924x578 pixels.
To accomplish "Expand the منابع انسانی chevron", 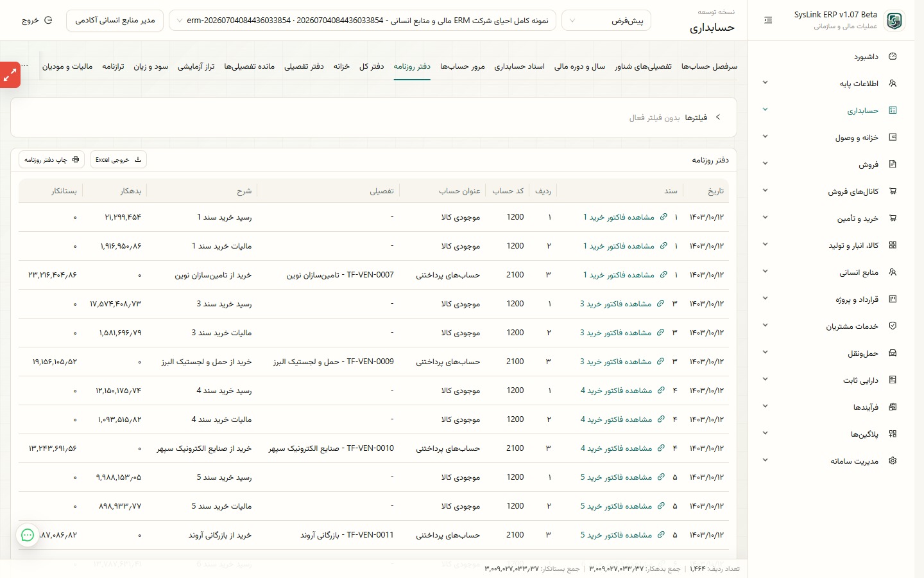I will pos(765,272).
